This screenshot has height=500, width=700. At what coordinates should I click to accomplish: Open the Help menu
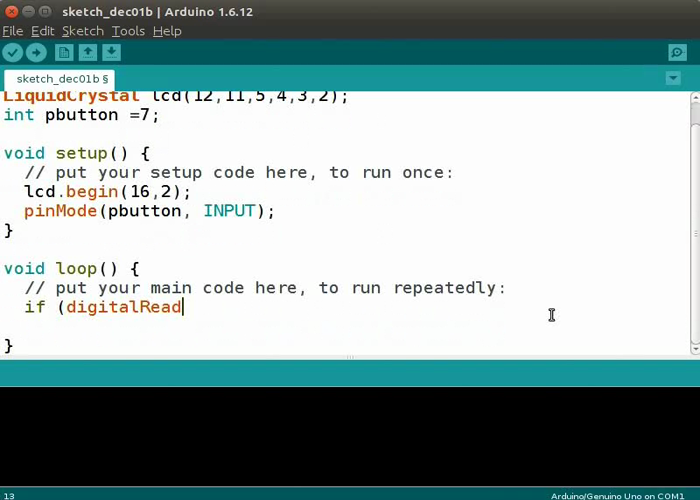pyautogui.click(x=167, y=31)
